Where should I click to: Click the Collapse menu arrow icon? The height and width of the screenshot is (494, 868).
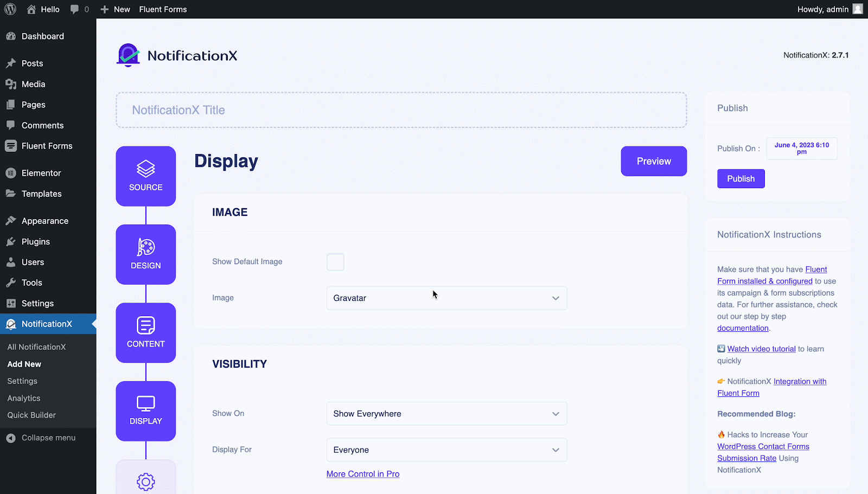click(11, 438)
